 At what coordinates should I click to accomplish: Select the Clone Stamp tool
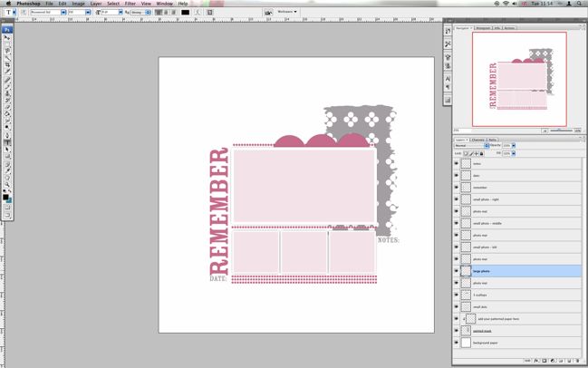(x=7, y=93)
